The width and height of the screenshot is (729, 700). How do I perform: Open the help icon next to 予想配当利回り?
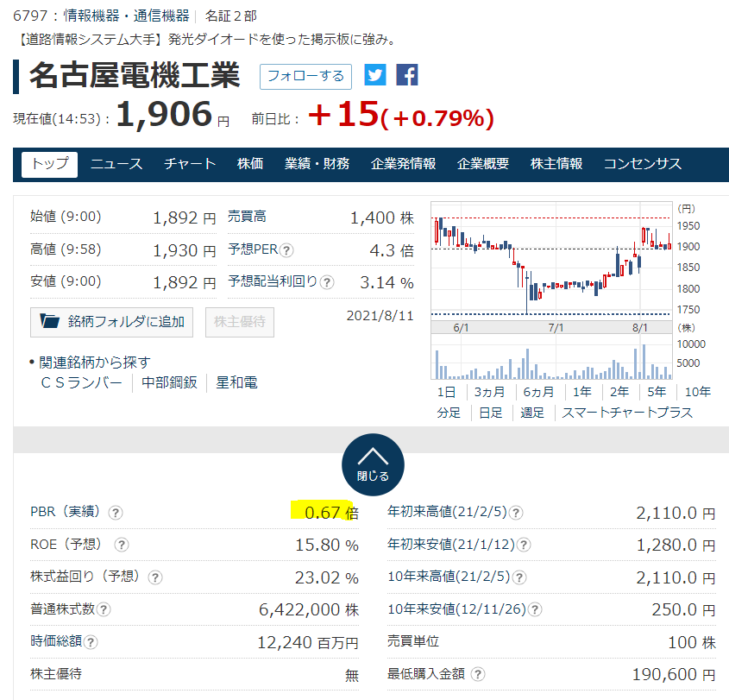(327, 282)
